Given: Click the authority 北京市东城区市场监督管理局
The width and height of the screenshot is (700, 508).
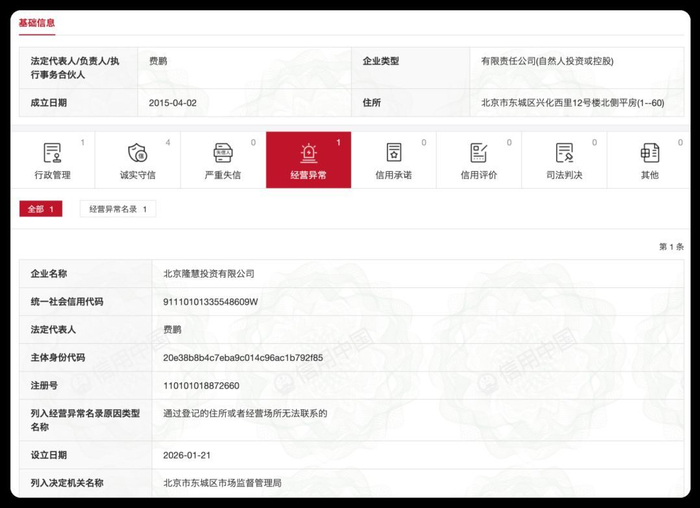Looking at the screenshot, I should [x=222, y=483].
